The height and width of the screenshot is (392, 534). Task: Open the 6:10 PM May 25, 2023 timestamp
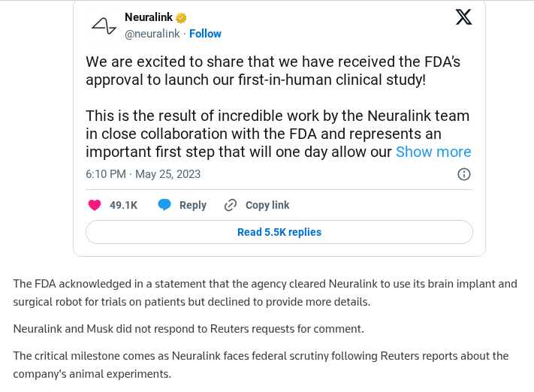143,174
